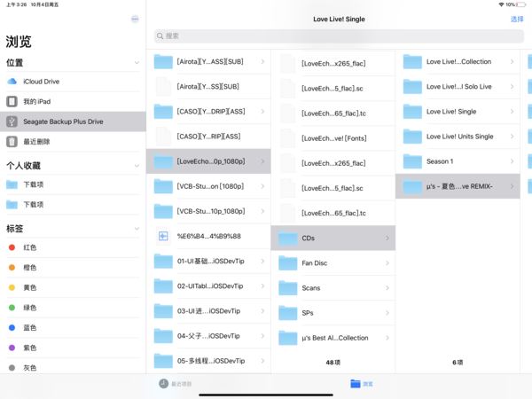Select [LoveEch...ve! [Fonts] file
The width and height of the screenshot is (532, 399).
333,138
